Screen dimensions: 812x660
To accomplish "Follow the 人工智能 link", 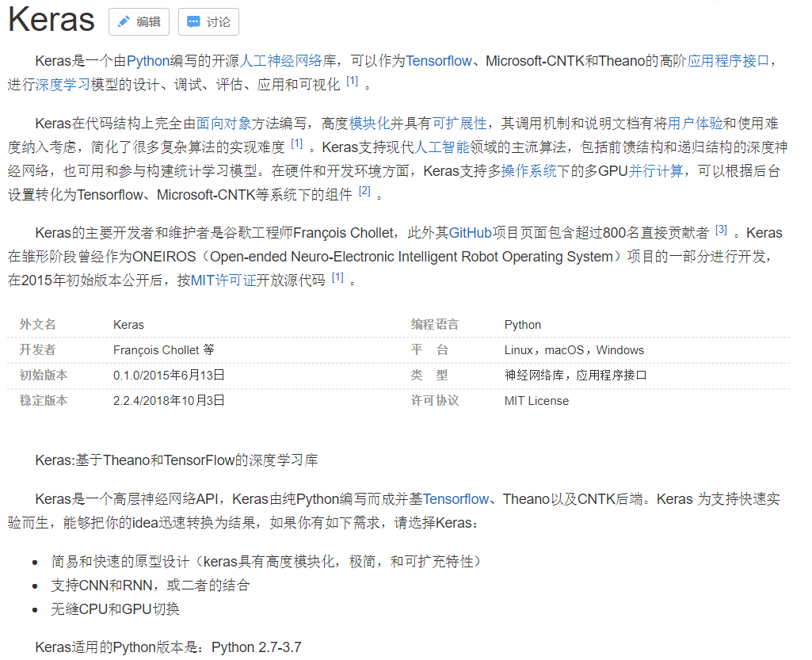I will (442, 147).
